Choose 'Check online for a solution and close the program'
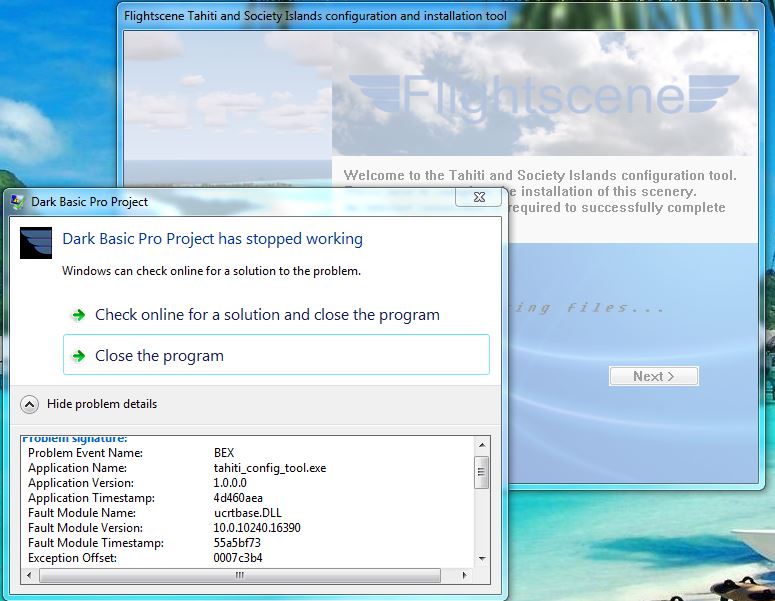Image resolution: width=775 pixels, height=601 pixels. (x=267, y=315)
